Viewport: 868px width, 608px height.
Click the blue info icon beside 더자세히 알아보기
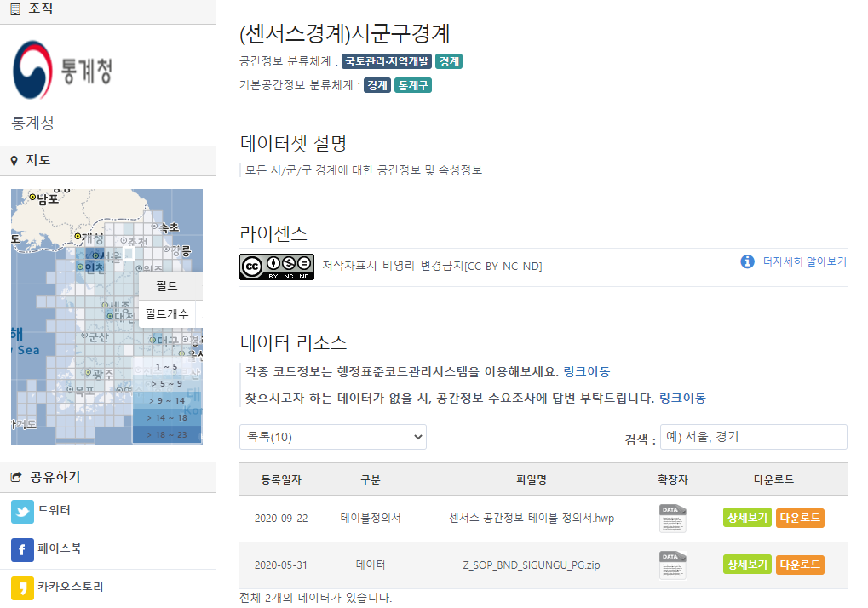747,261
